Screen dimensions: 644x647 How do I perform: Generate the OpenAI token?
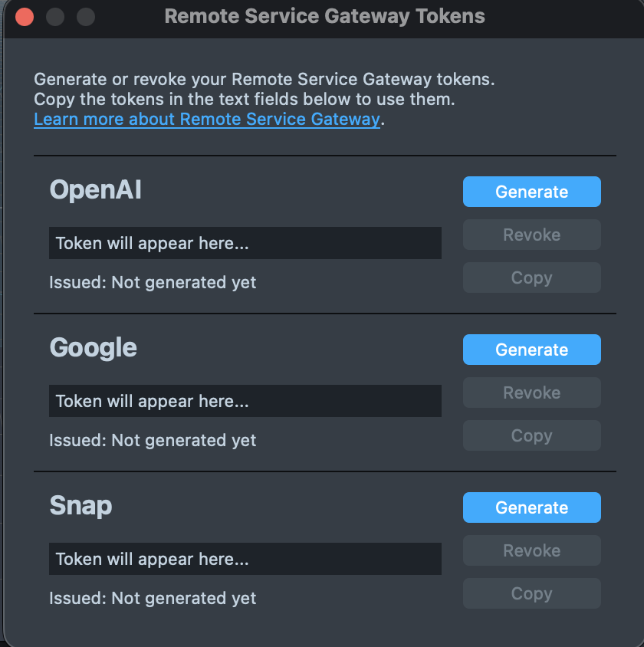click(x=531, y=192)
